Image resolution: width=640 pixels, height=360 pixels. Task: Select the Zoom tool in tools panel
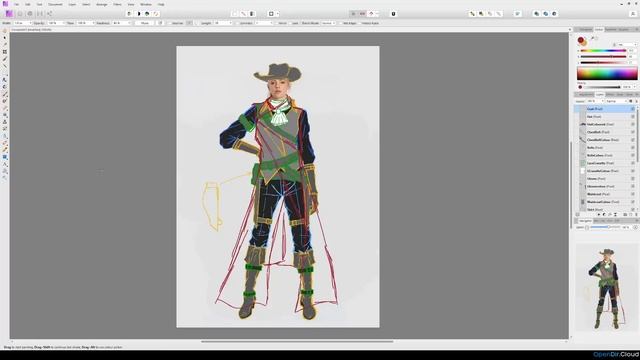(x=5, y=178)
